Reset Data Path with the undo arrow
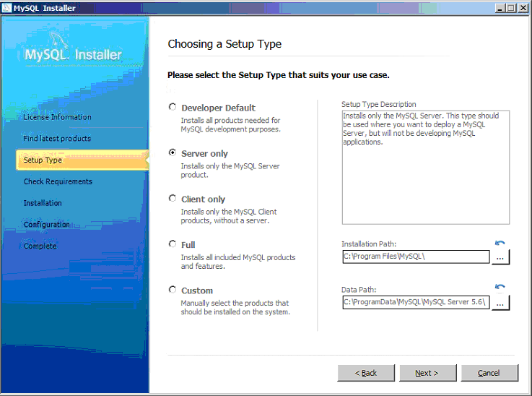The width and height of the screenshot is (532, 396). 500,287
